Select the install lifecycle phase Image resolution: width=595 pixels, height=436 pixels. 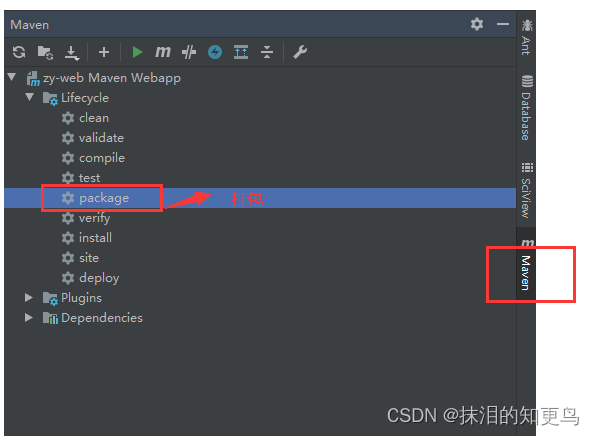click(95, 238)
